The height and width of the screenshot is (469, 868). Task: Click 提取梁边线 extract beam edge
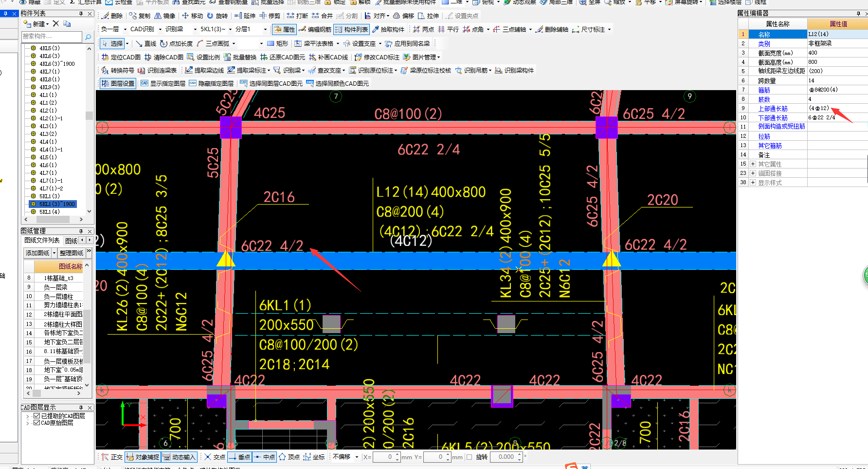tap(204, 70)
